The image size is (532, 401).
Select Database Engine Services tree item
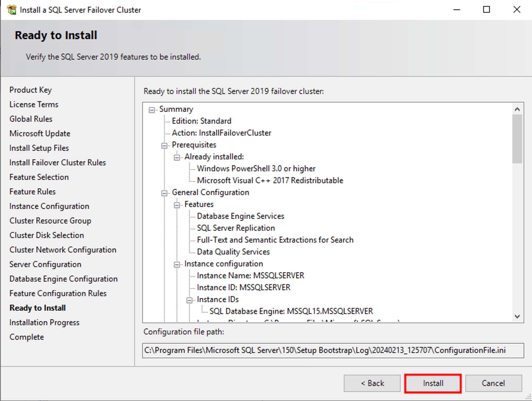click(x=240, y=216)
